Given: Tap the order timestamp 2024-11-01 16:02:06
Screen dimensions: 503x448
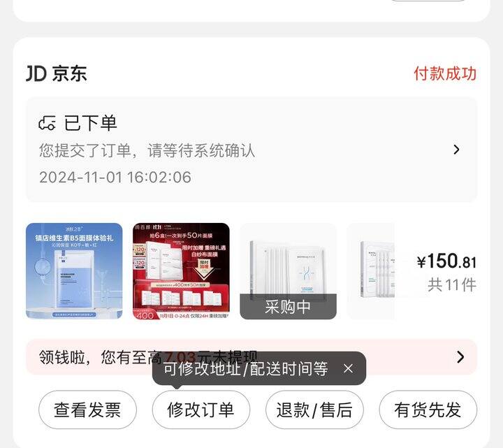Looking at the screenshot, I should (115, 178).
